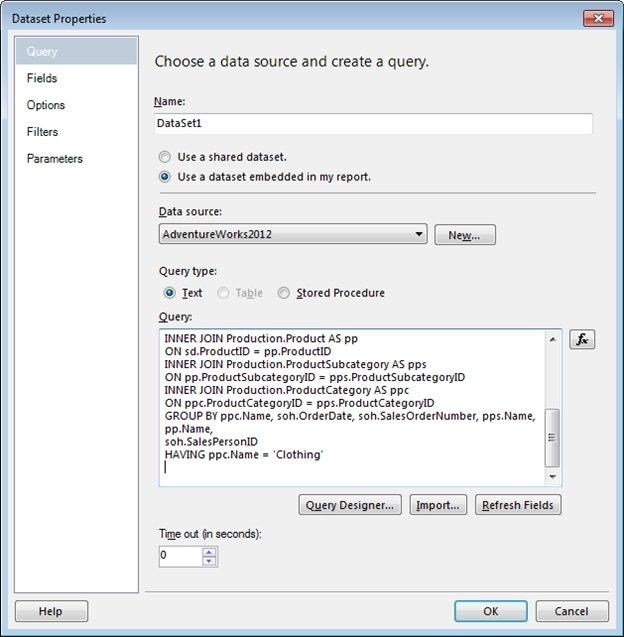Click Refresh Fields
The height and width of the screenshot is (637, 624).
[x=518, y=505]
